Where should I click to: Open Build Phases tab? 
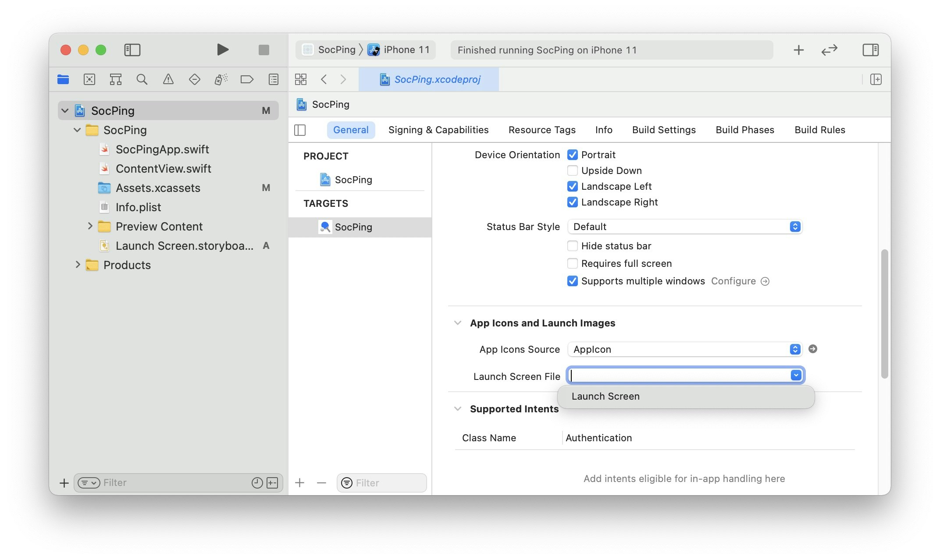pos(745,130)
